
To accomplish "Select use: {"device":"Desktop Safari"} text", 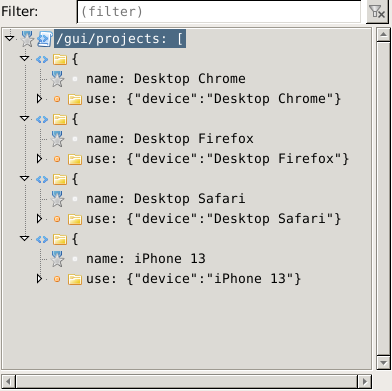I will pyautogui.click(x=214, y=219).
